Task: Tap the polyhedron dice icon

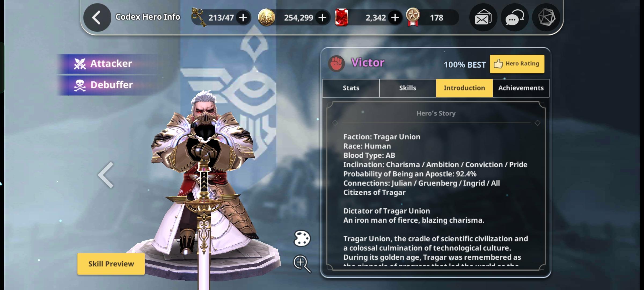Action: 546,18
